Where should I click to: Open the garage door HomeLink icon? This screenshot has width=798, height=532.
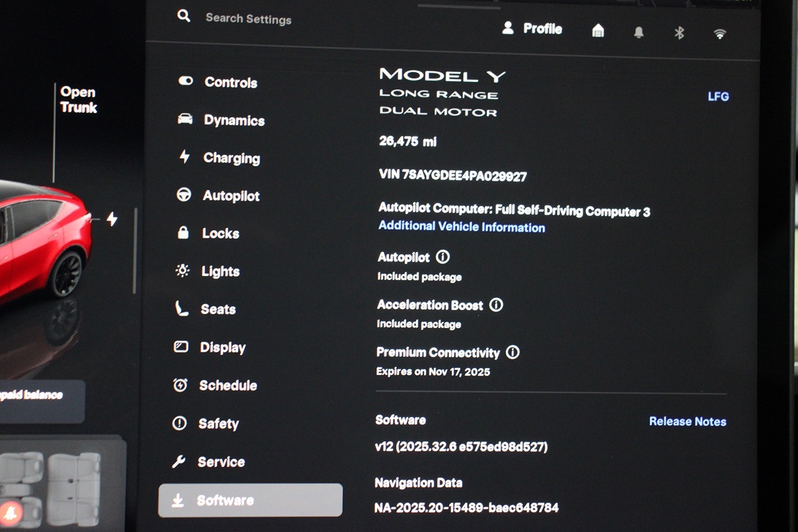(x=598, y=31)
